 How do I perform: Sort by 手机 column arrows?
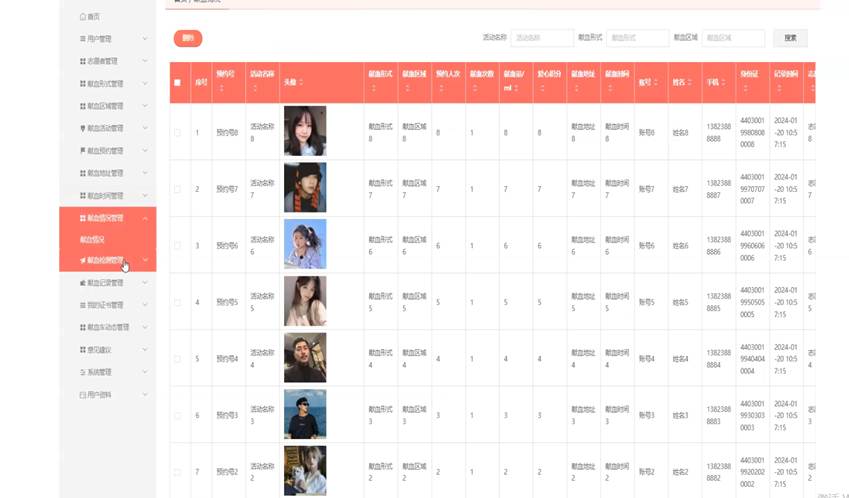(723, 82)
